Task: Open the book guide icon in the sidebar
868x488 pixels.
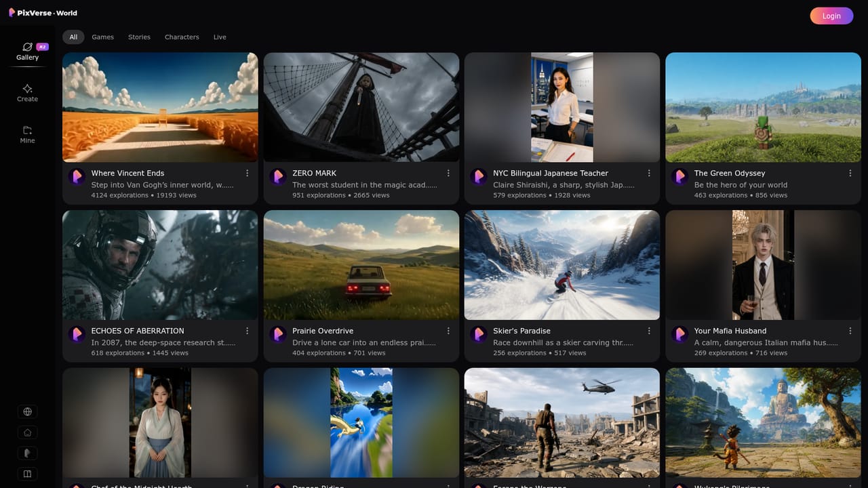Action: tap(27, 474)
